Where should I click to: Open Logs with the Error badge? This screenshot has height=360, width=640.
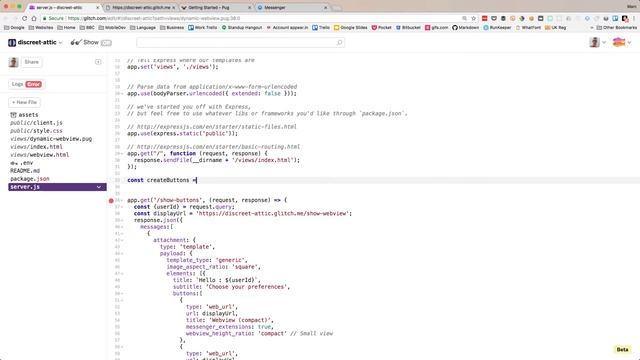[x=27, y=84]
